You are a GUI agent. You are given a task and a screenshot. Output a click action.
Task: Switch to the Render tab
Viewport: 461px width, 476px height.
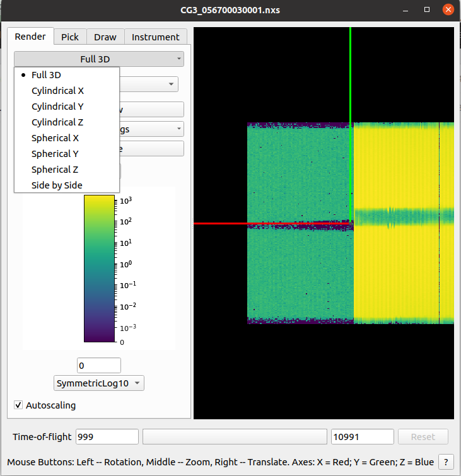30,37
